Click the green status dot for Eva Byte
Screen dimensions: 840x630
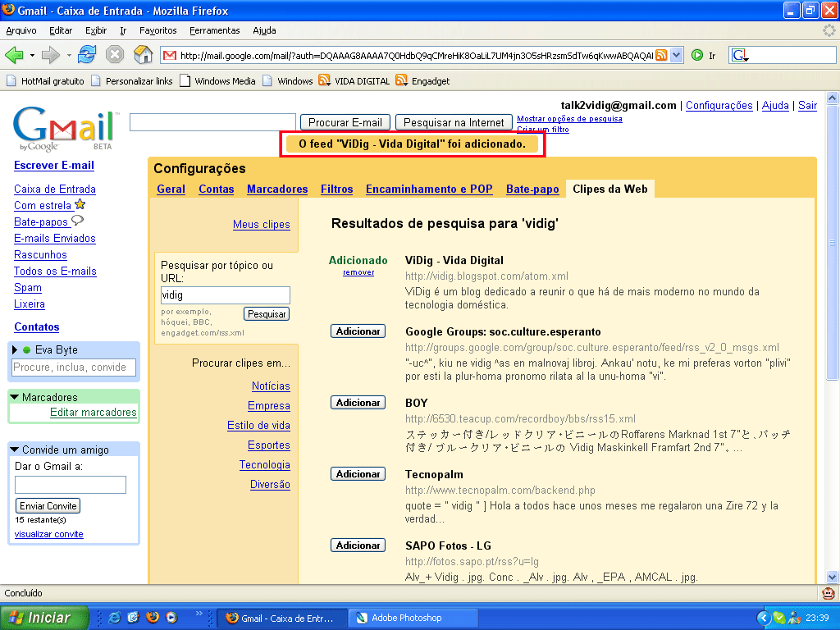(x=27, y=349)
